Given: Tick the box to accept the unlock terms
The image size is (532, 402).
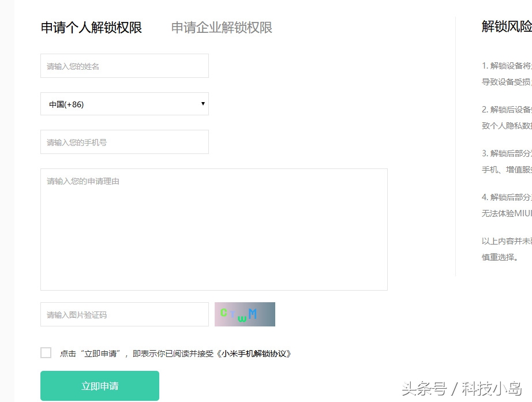Looking at the screenshot, I should tap(46, 352).
